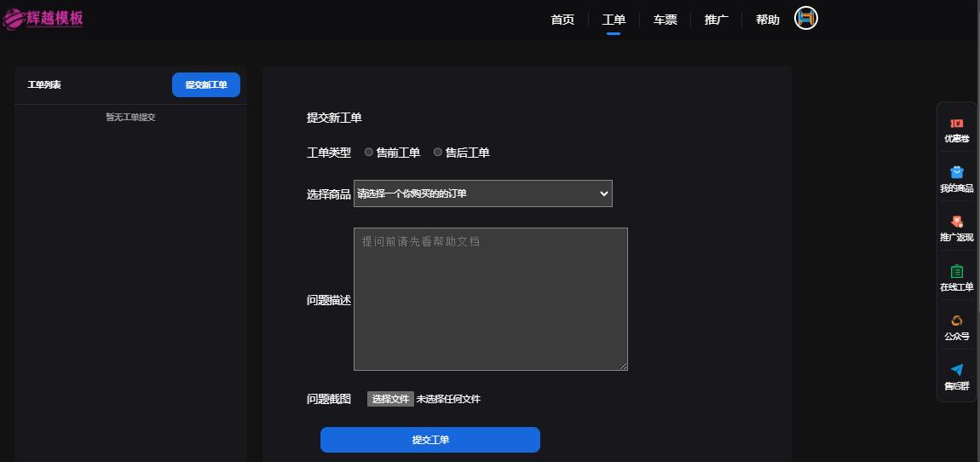Click the 公众号 sidebar icon
The width and height of the screenshot is (980, 462).
956,321
